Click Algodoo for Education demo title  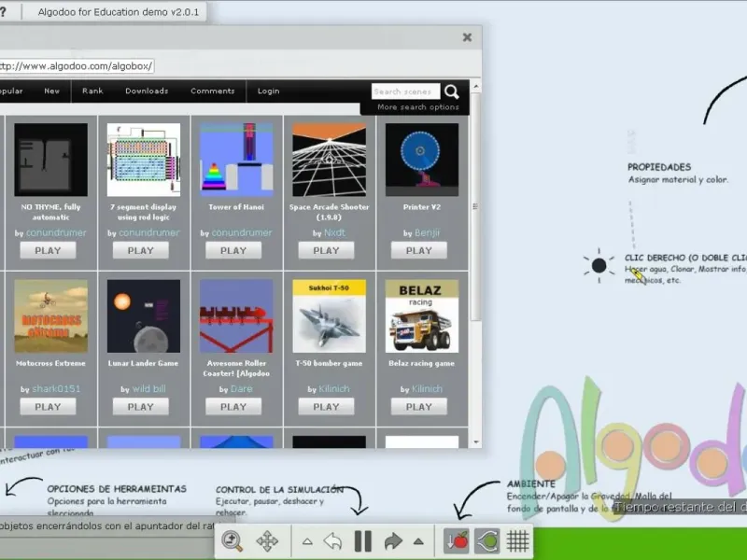point(119,12)
